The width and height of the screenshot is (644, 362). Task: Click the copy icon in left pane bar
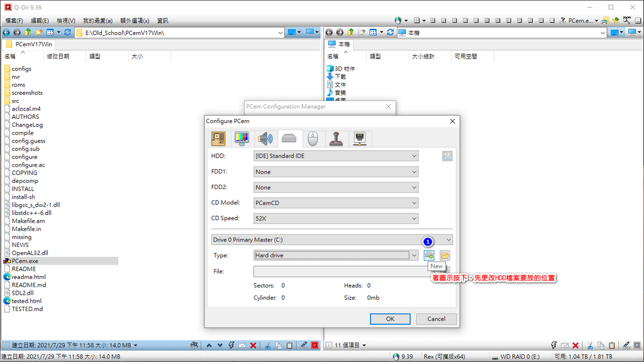[279, 346]
